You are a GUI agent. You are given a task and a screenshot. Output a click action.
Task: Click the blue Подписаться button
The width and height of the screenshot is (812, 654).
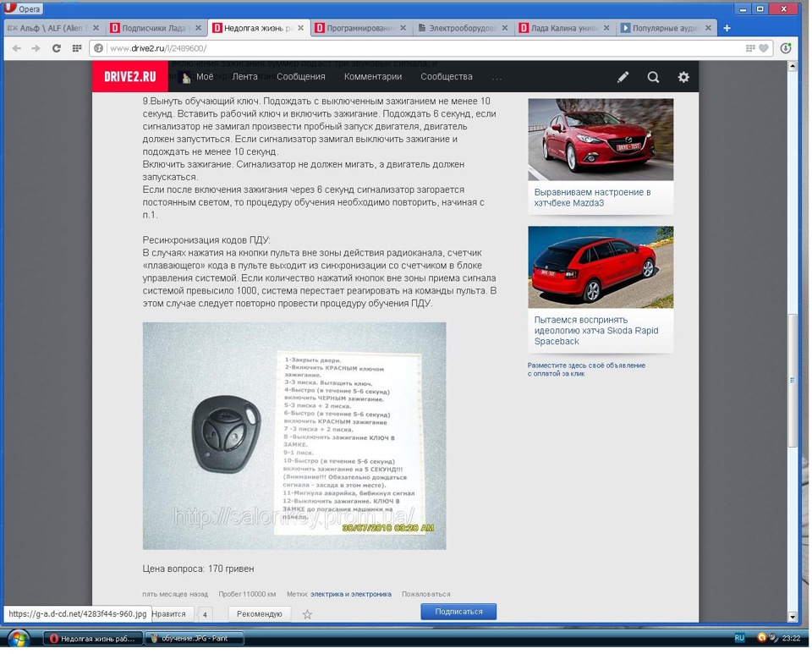pyautogui.click(x=458, y=612)
